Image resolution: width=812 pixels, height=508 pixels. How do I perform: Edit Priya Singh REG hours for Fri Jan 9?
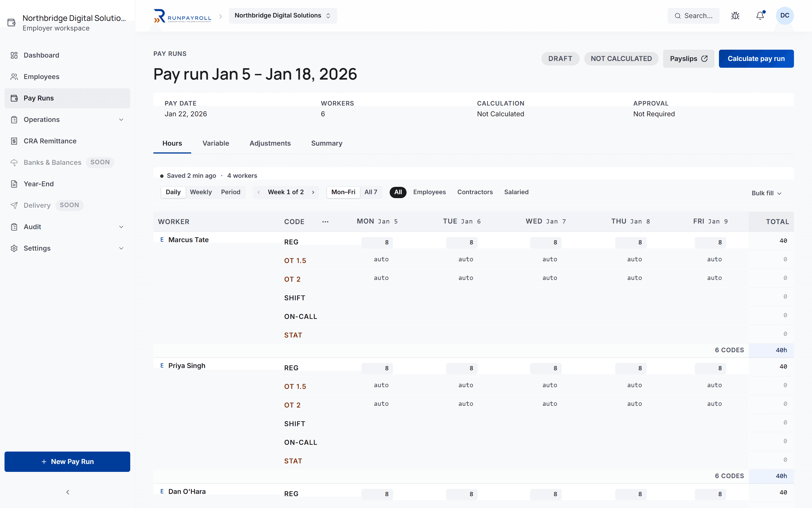(x=710, y=369)
